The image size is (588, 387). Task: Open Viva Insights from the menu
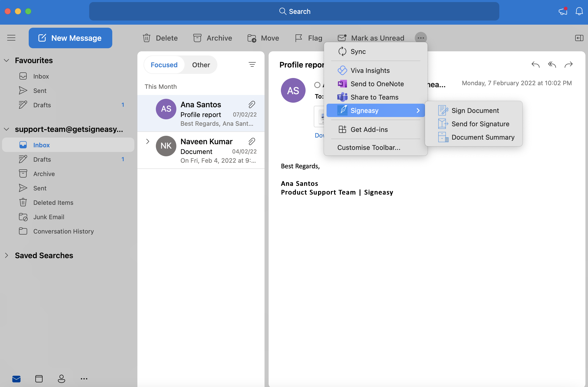click(376, 71)
